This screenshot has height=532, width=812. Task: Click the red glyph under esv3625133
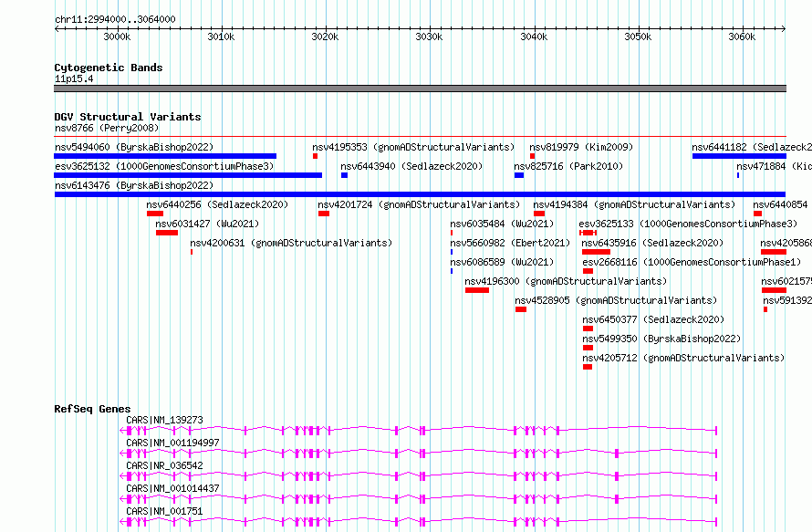click(x=588, y=233)
